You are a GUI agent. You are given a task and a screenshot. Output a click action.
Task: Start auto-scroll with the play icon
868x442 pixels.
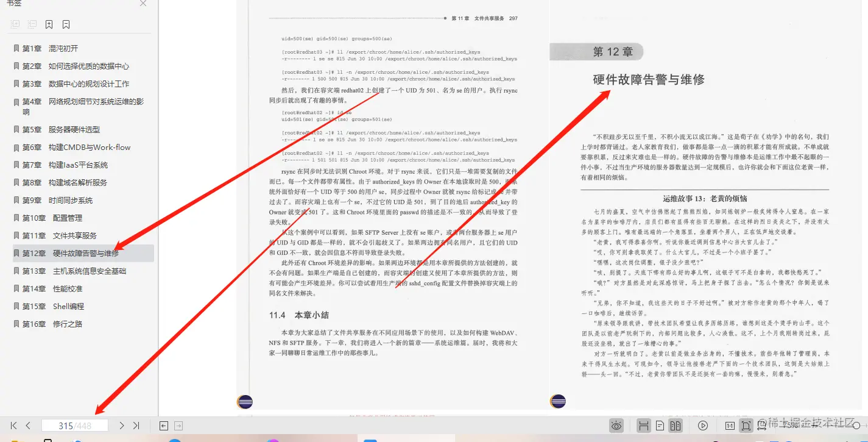click(703, 425)
